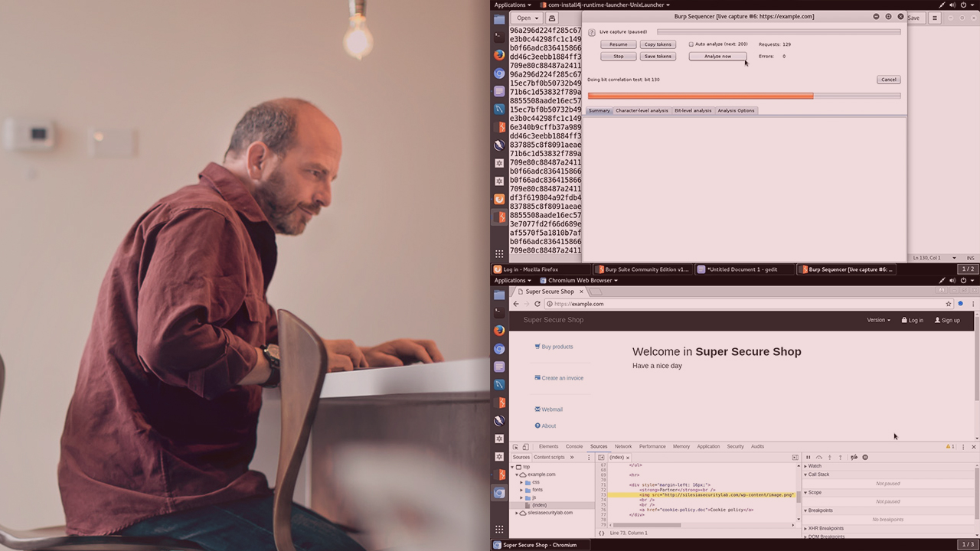Open com-install4j launcher app menu
980x551 pixels.
[x=605, y=5]
